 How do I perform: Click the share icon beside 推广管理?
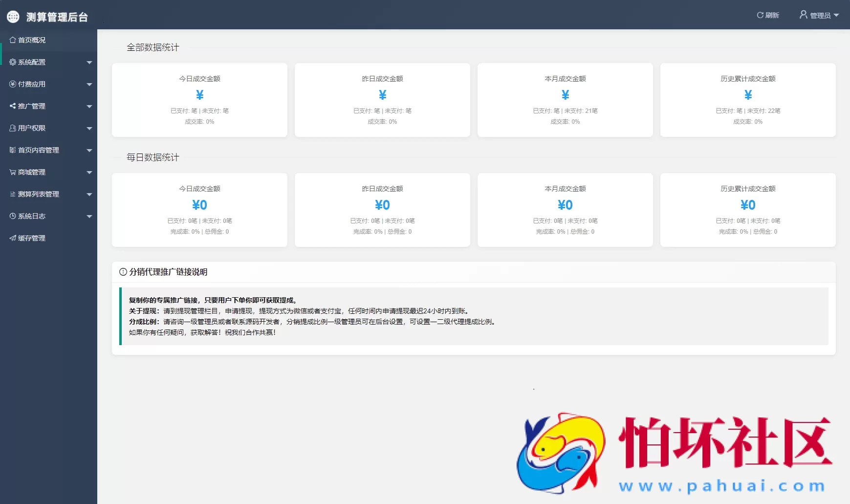click(13, 106)
